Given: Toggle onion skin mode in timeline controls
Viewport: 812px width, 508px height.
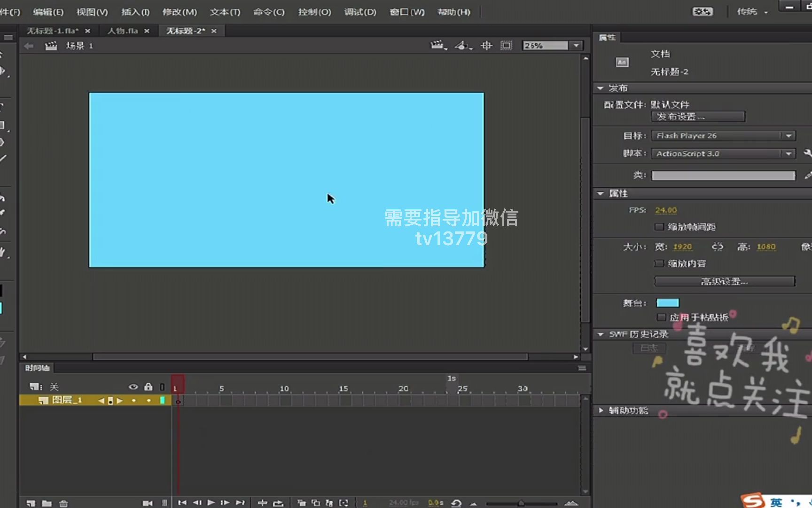Looking at the screenshot, I should 301,502.
